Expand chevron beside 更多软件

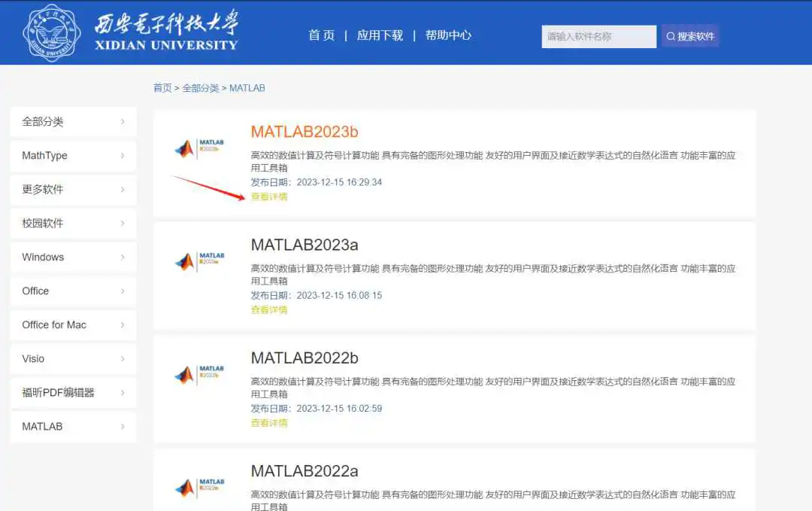click(123, 189)
